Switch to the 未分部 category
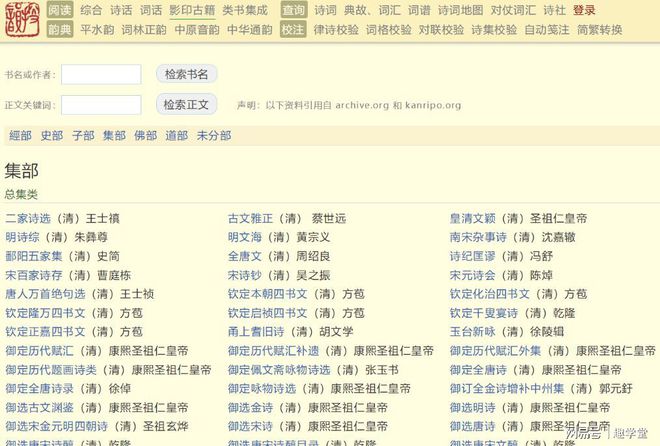This screenshot has height=446, width=660. click(213, 136)
